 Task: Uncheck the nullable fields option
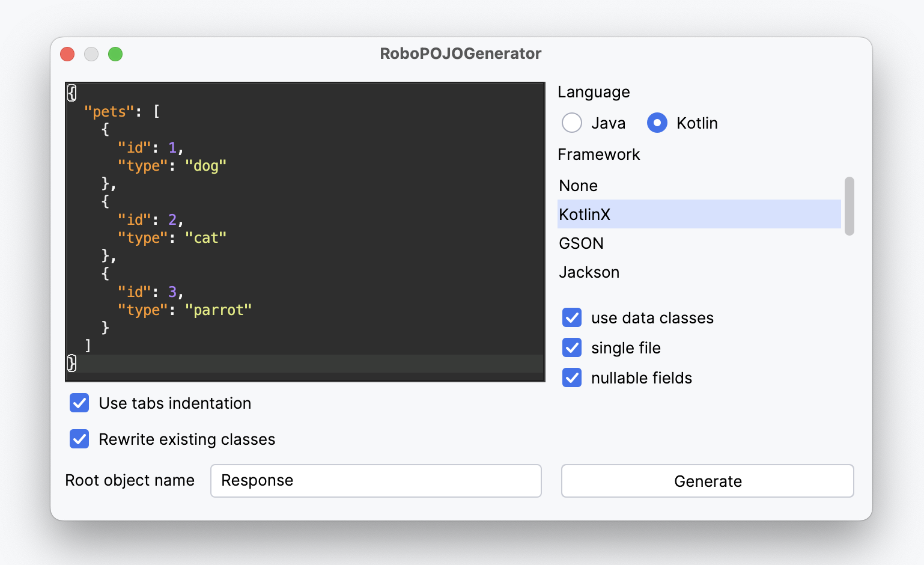(x=572, y=377)
